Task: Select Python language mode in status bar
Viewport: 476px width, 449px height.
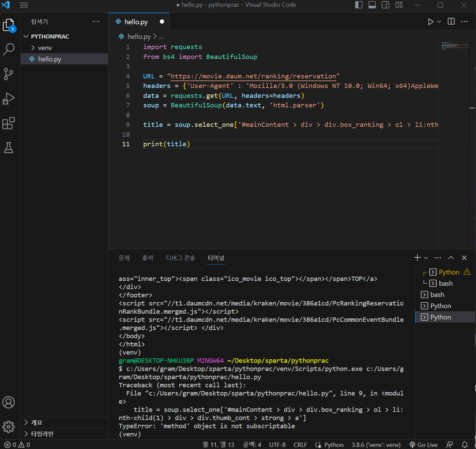Action: [x=334, y=445]
